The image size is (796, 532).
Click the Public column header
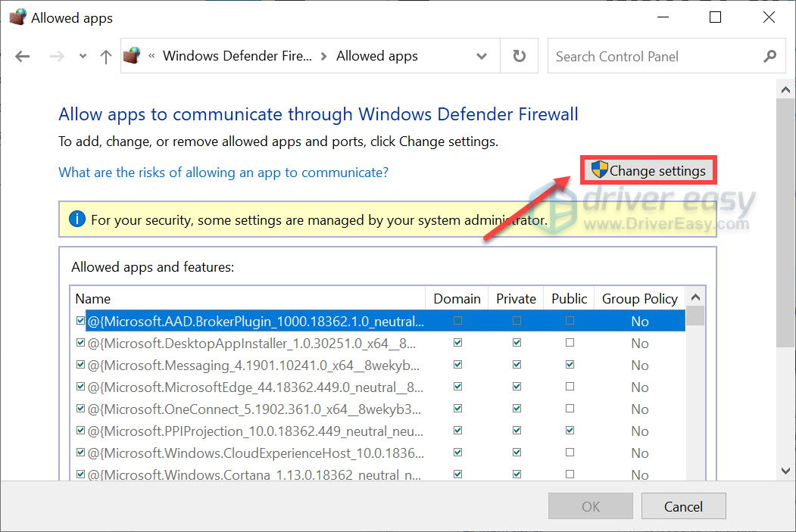pos(569,299)
